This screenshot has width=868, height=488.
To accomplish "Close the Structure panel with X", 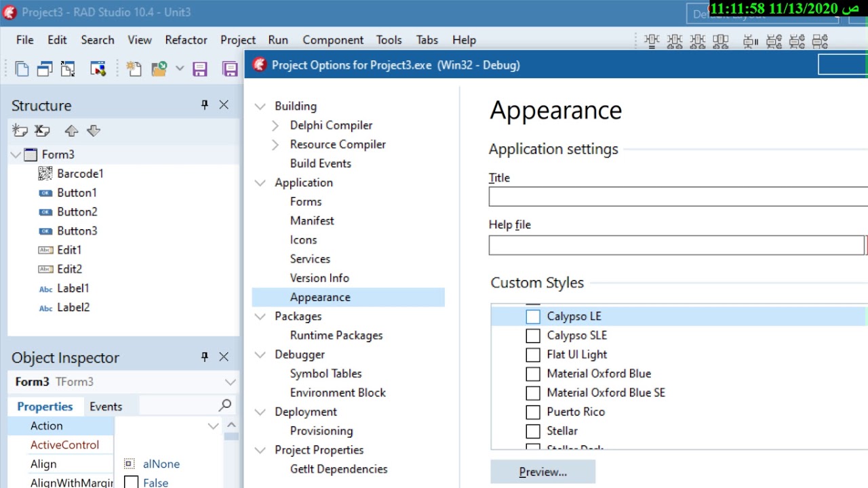I will pos(224,105).
